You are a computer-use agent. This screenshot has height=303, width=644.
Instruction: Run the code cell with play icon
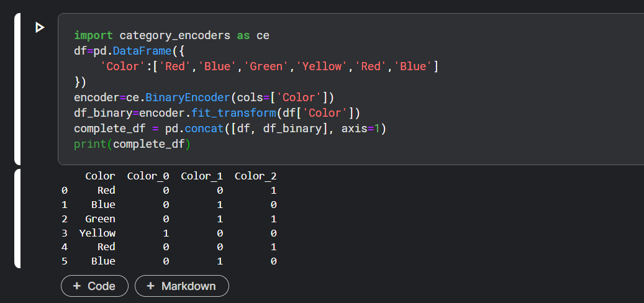pos(40,27)
